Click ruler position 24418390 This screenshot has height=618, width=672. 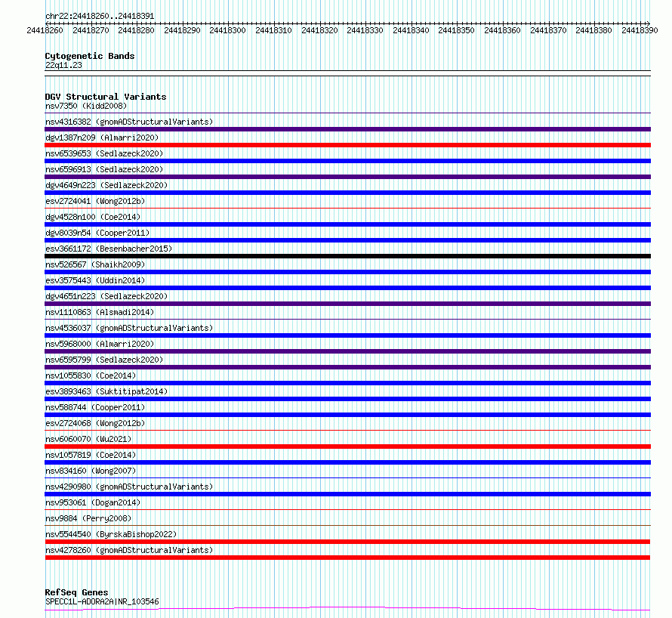point(640,30)
